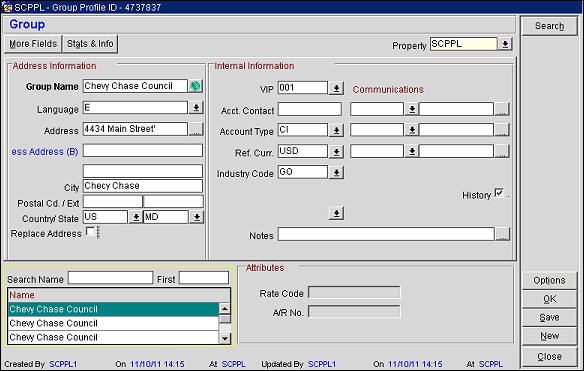Click the Rate Code field
The image size is (584, 371).
tap(354, 293)
